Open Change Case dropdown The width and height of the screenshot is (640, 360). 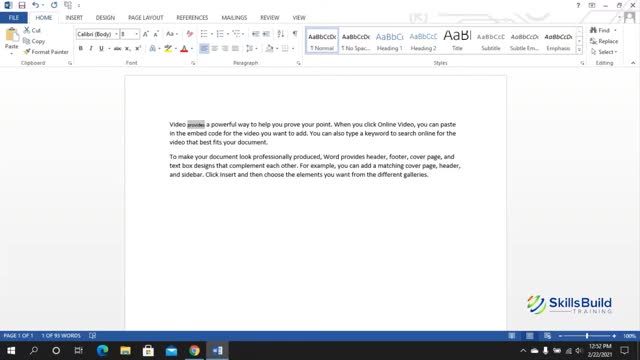[x=172, y=34]
